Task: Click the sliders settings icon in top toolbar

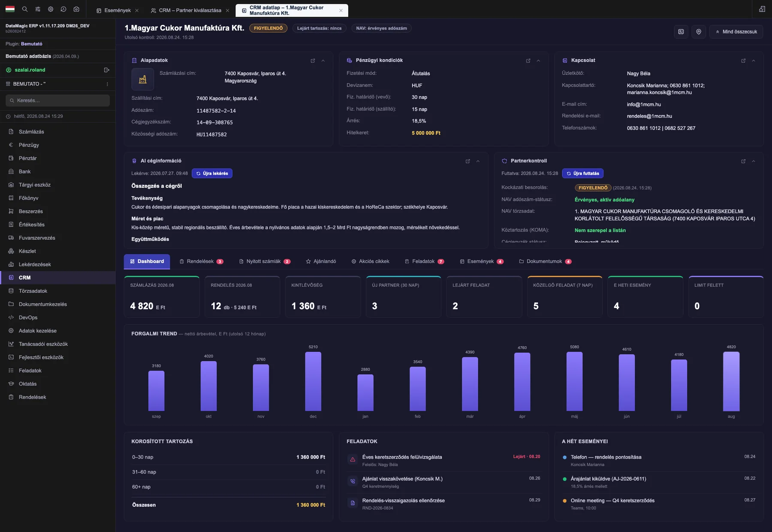Action: pyautogui.click(x=38, y=9)
